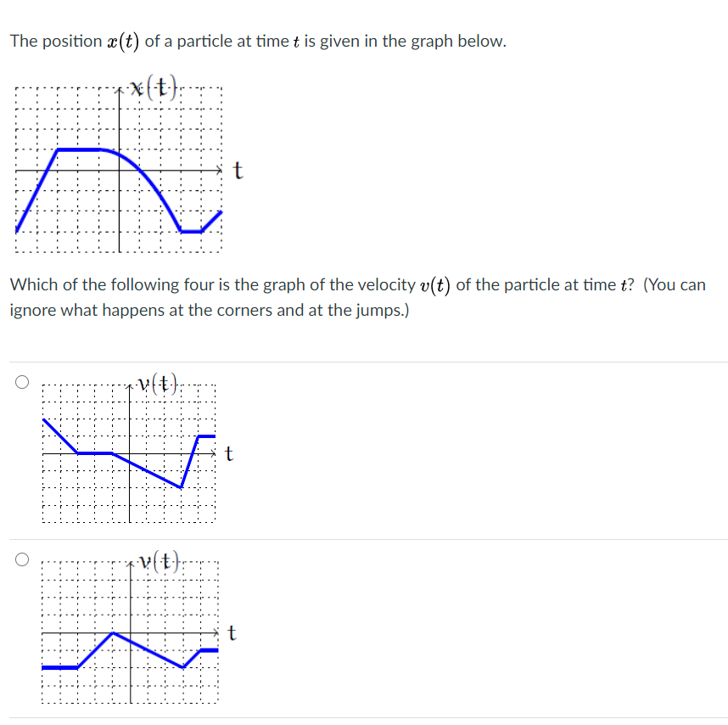Click the vertical axis of the position graph
The image size is (728, 725).
(x=119, y=127)
